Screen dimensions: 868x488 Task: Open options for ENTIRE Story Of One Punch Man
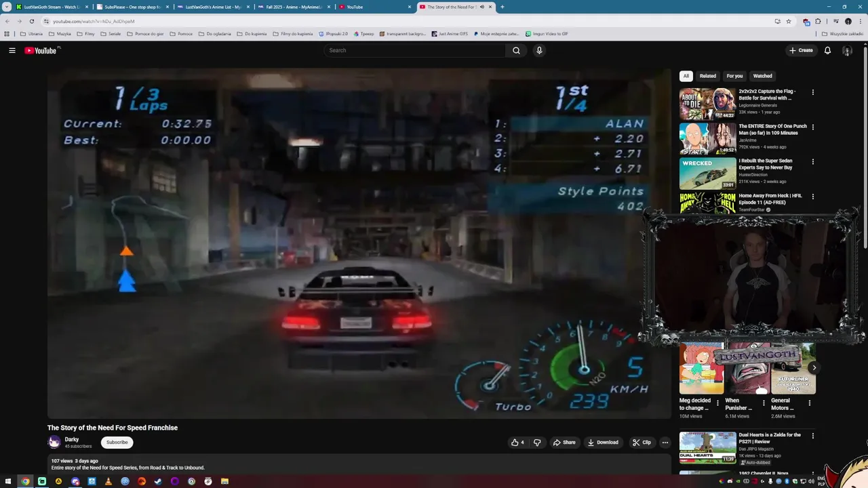click(x=813, y=127)
